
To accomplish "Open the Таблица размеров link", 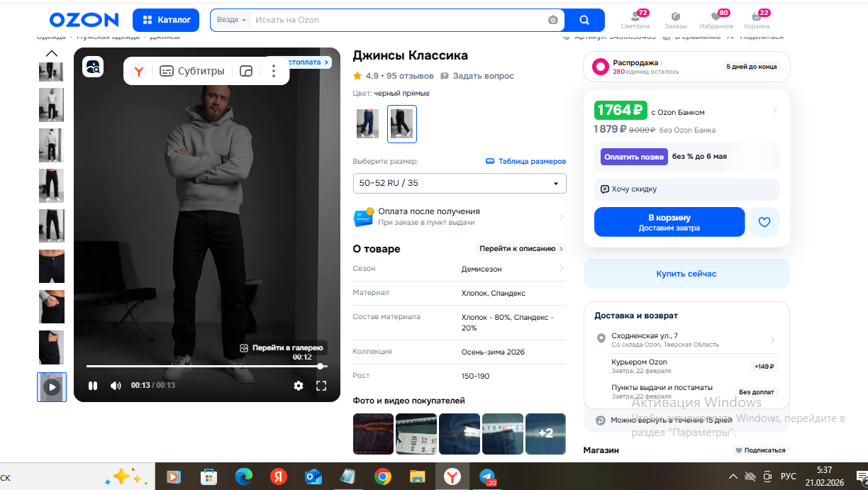I will point(525,161).
